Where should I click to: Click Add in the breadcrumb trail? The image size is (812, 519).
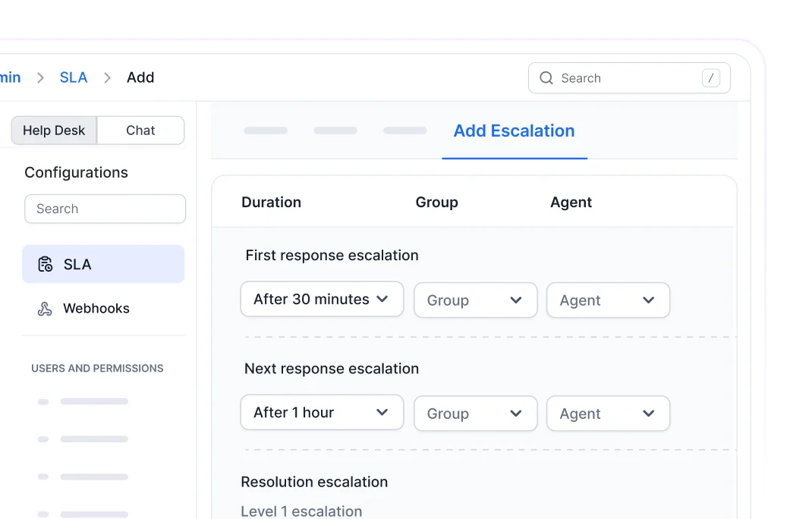pos(140,77)
